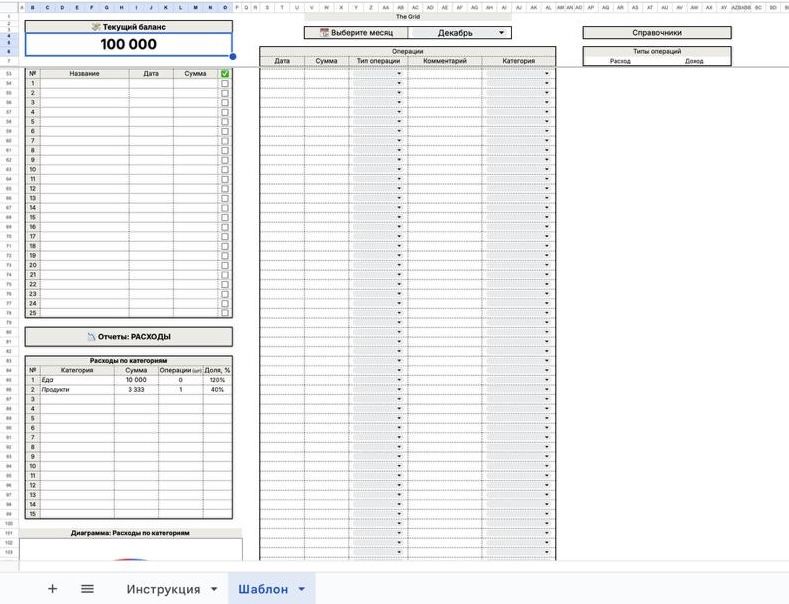
Task: Click the Отчеты: РАСХОДЫ banner
Action: point(129,337)
